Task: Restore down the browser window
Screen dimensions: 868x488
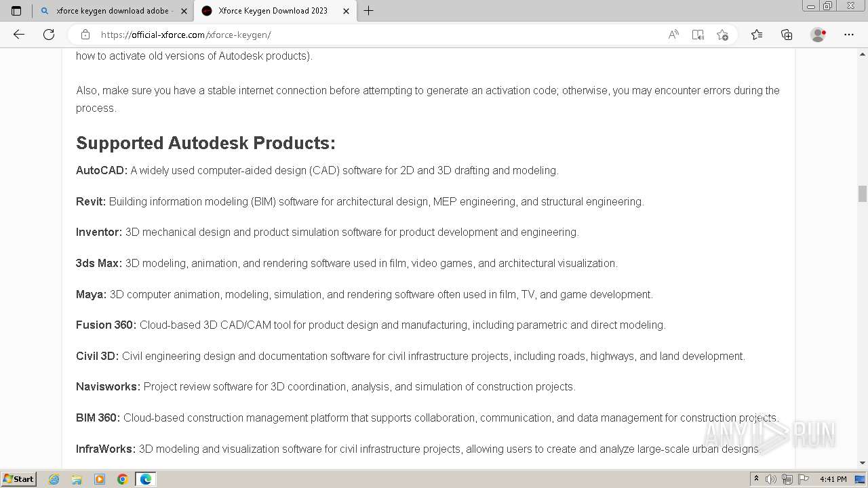Action: pos(827,6)
